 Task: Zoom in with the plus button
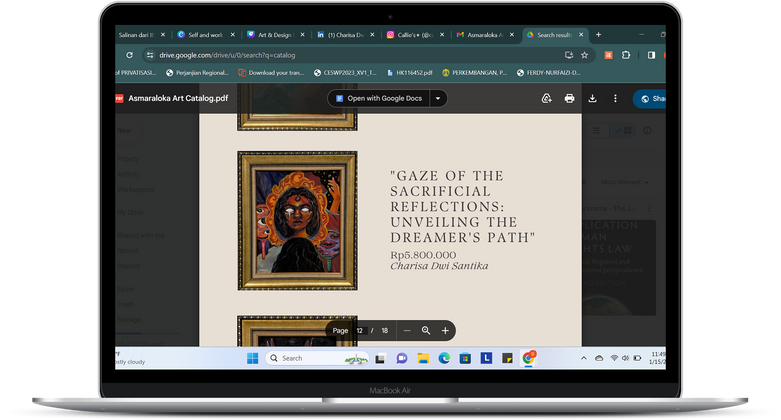tap(446, 330)
